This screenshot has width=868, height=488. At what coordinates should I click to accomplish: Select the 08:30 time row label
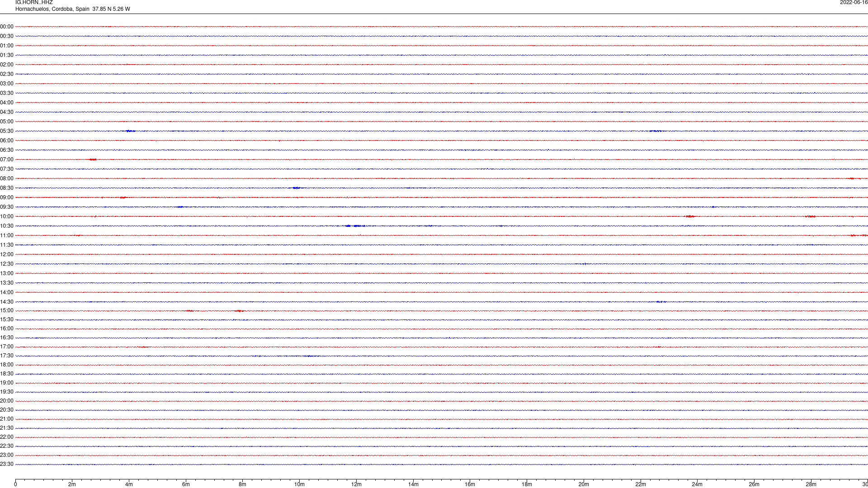[7, 188]
